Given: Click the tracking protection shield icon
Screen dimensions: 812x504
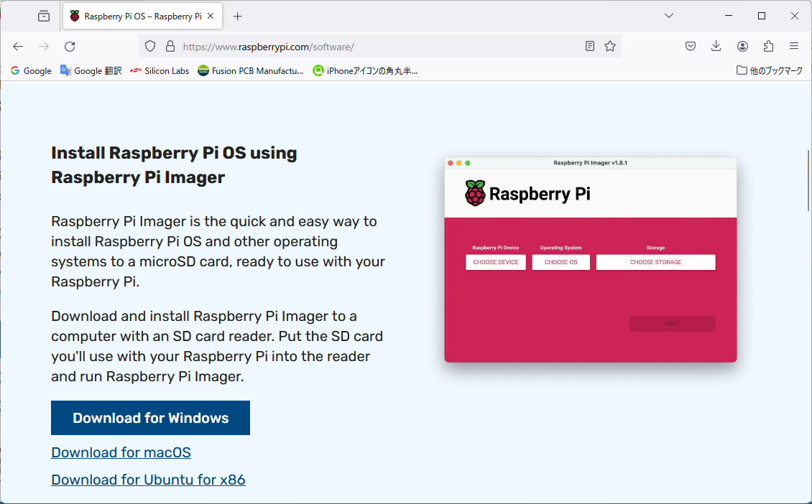Looking at the screenshot, I should coord(149,46).
